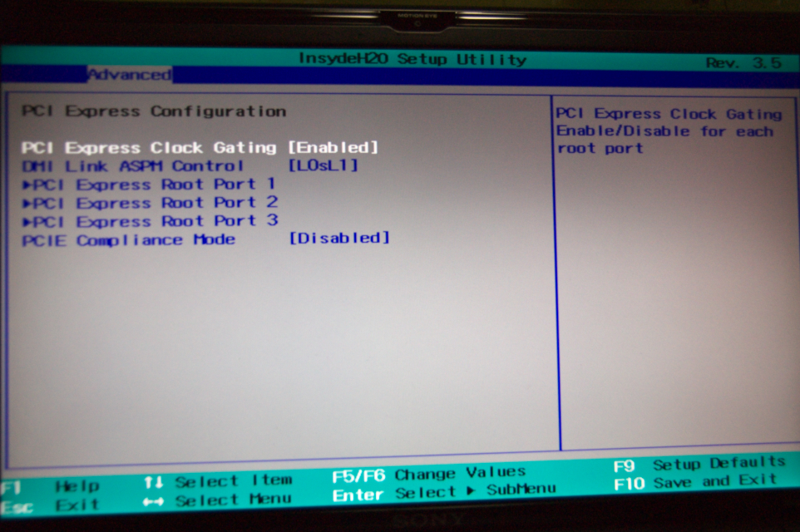Select DMI Link ASPM Control option
800x532 pixels.
pyautogui.click(x=133, y=166)
